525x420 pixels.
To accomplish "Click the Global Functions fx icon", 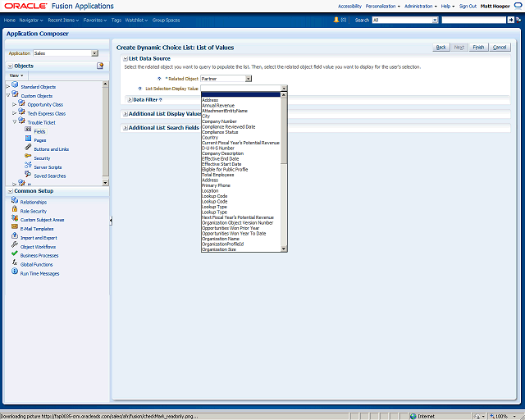I will coord(15,262).
